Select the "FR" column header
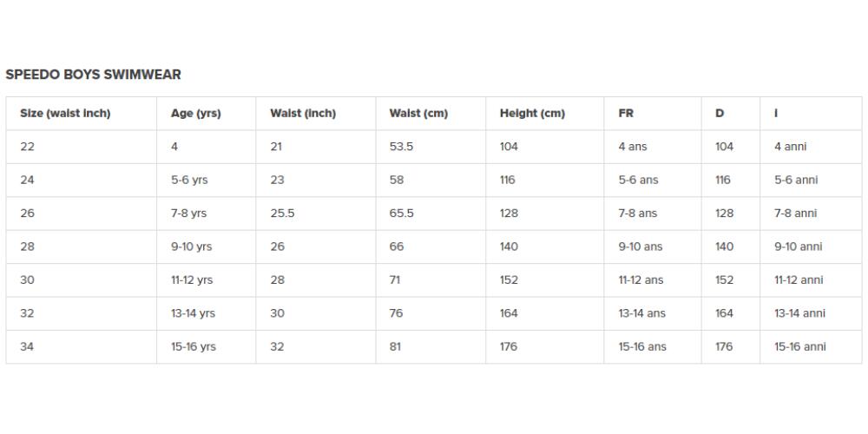This screenshot has width=868, height=434. pos(626,114)
